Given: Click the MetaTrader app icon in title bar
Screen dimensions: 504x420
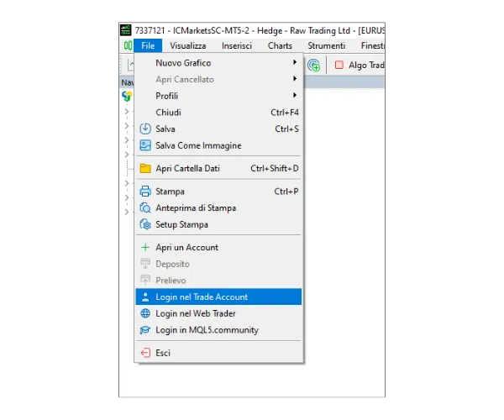Looking at the screenshot, I should click(126, 30).
